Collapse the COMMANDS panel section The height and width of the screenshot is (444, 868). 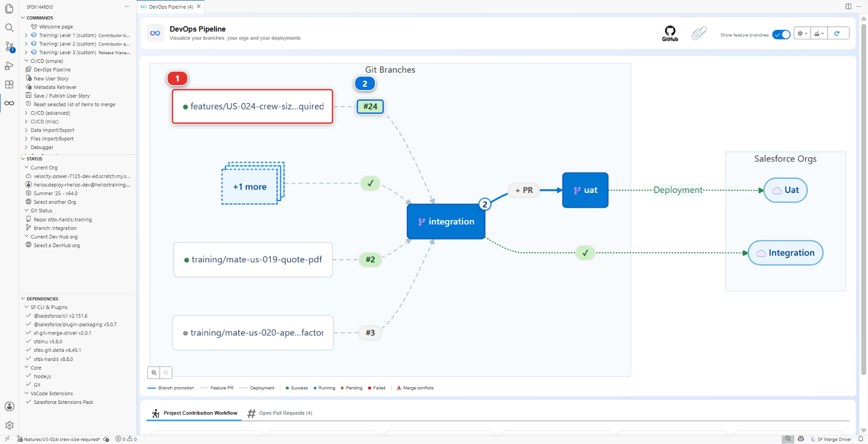tap(40, 18)
